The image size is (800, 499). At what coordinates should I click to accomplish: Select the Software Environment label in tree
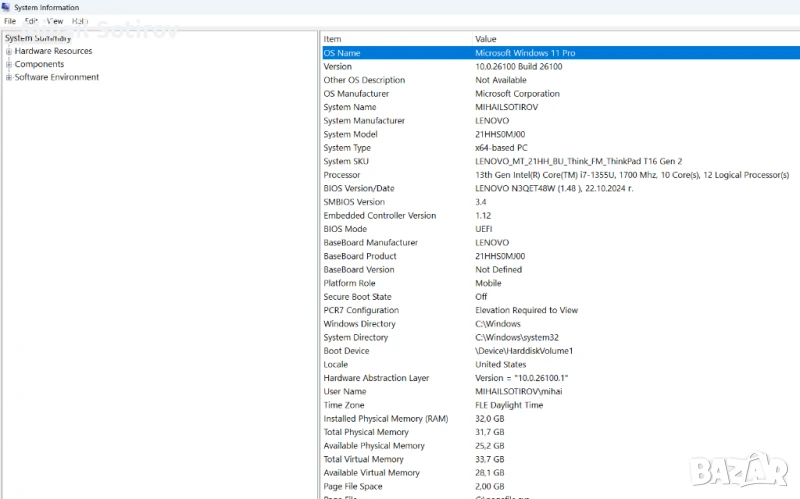tap(57, 77)
